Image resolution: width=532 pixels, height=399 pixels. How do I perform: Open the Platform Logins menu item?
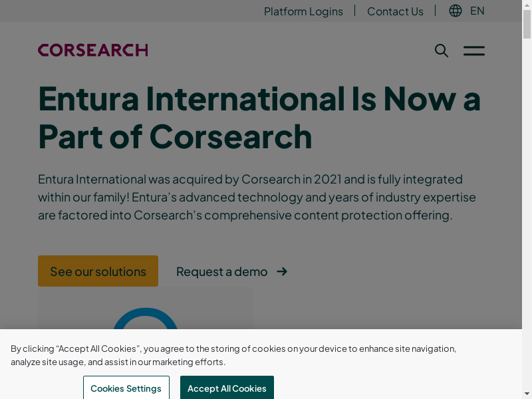pos(303,11)
